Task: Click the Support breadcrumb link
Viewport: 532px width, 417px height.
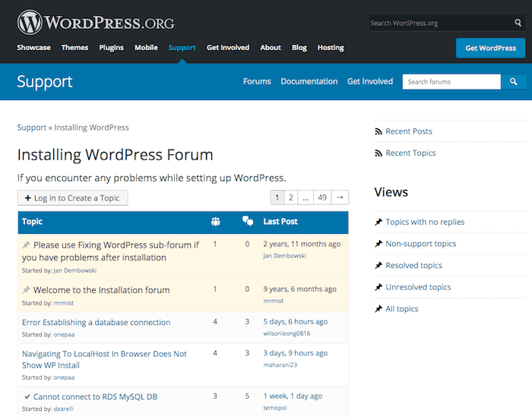Action: pos(32,128)
